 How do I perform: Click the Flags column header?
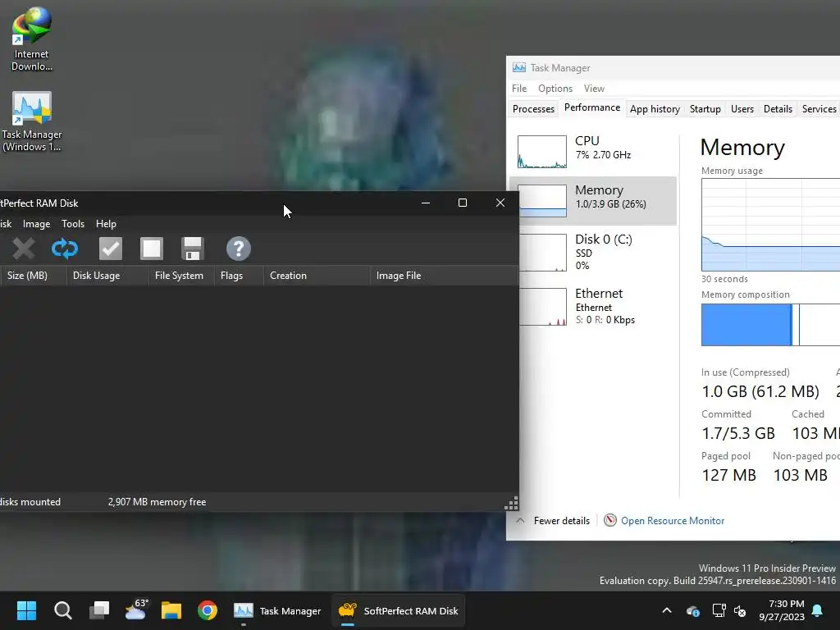coord(239,276)
